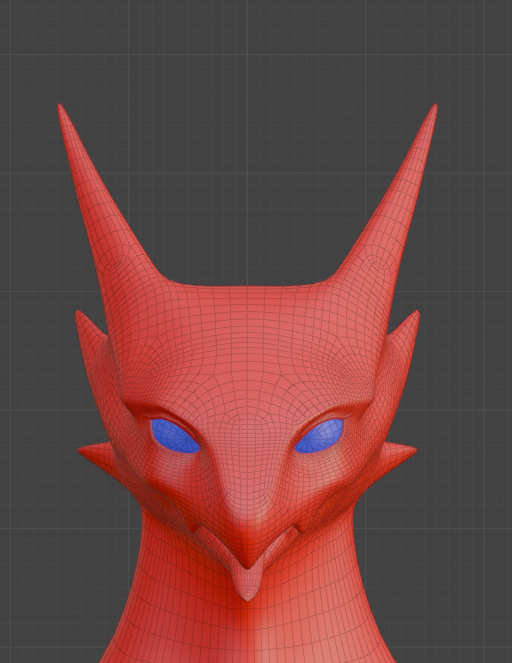Click the pointed tip of the snout
Viewport: 512px width, 663px height.
247,564
